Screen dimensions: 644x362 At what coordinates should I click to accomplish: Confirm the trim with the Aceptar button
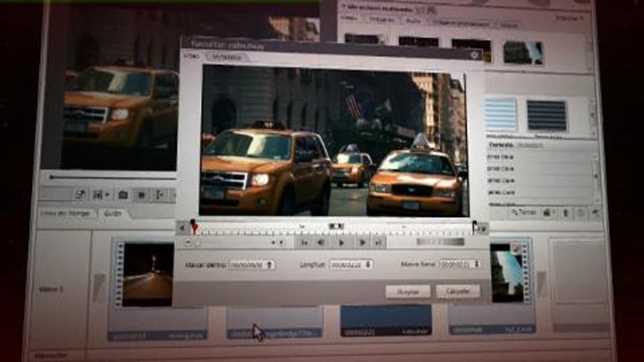point(408,292)
